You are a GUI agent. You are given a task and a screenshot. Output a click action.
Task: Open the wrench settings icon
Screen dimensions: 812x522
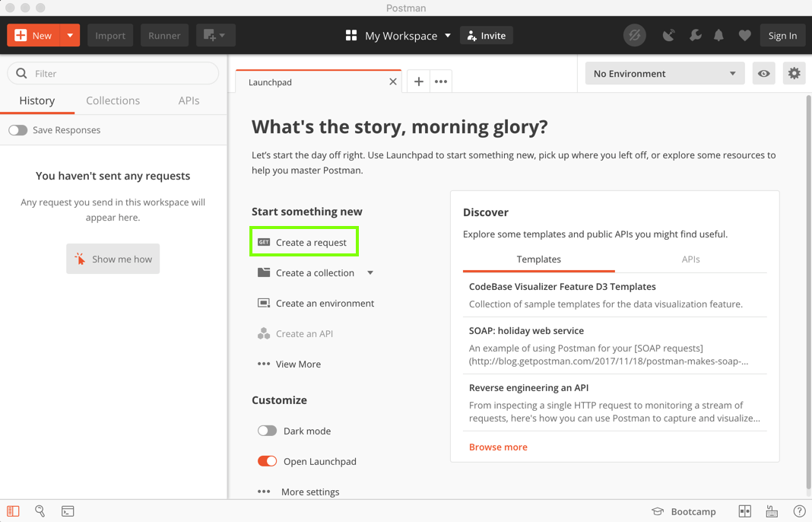click(x=695, y=35)
